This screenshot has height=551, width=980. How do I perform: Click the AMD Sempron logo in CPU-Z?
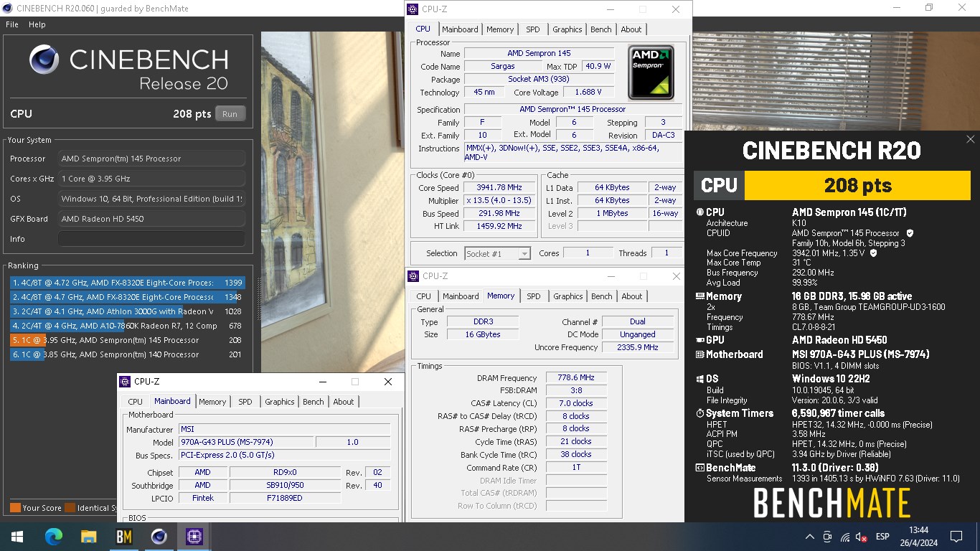[651, 72]
